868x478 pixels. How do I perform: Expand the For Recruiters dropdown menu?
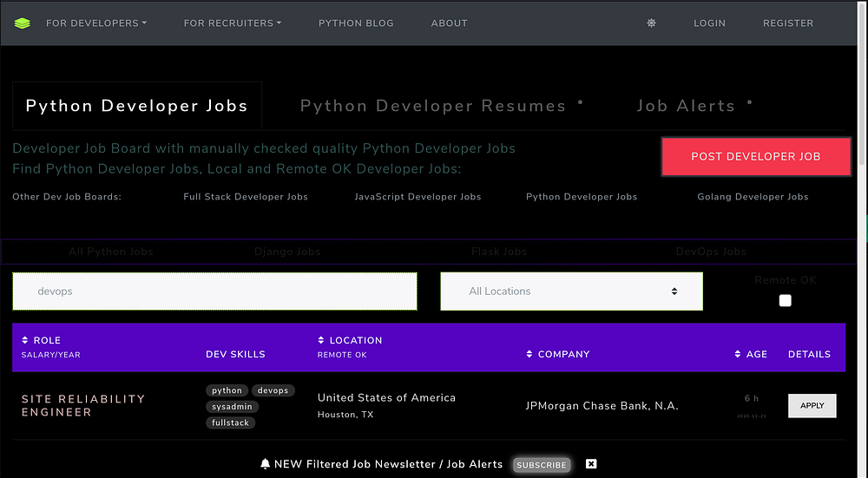233,23
